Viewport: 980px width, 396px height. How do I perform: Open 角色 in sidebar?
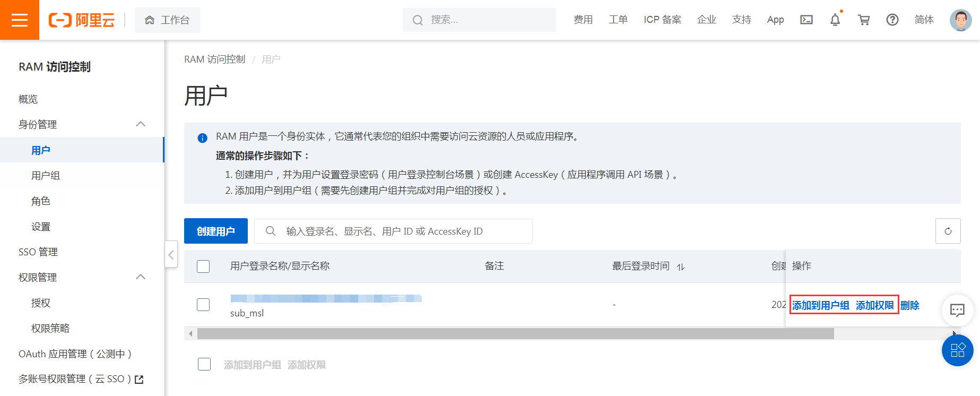coord(41,201)
